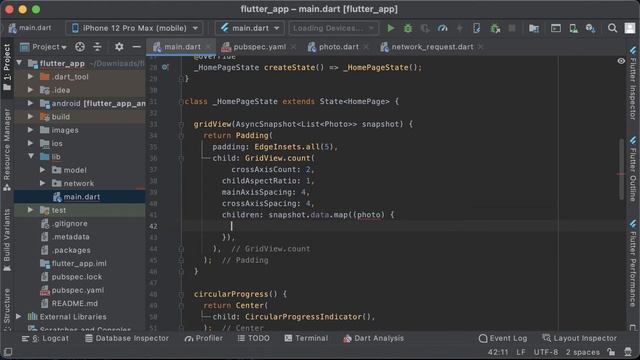Click the override gutter icon on line 28

165,67
